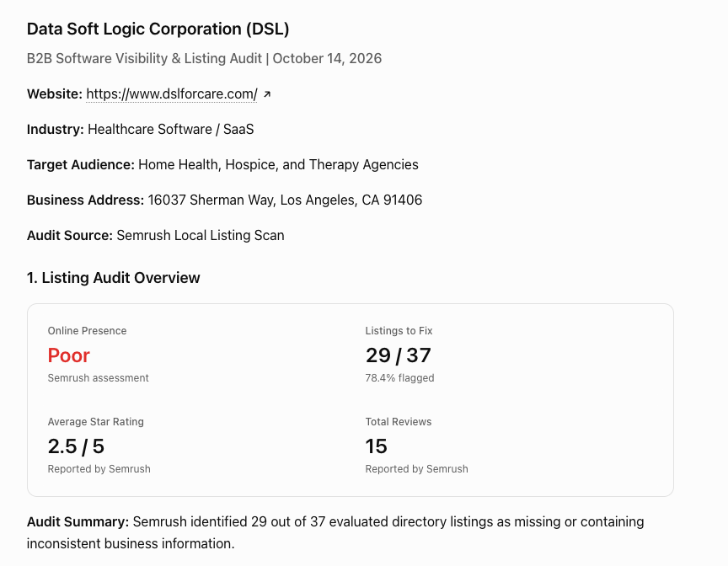This screenshot has height=566, width=728.
Task: Click Reported by Semrush under star rating
Action: tap(99, 469)
